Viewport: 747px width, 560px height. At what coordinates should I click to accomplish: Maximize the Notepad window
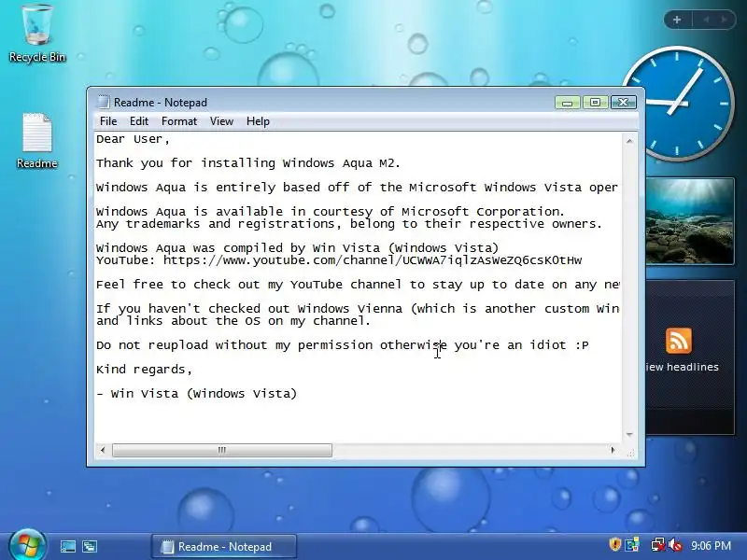(x=595, y=103)
